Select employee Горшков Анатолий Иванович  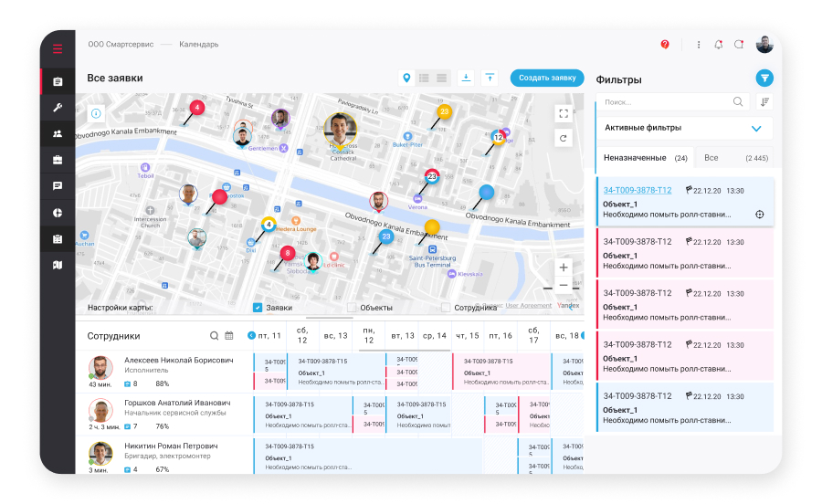point(177,403)
